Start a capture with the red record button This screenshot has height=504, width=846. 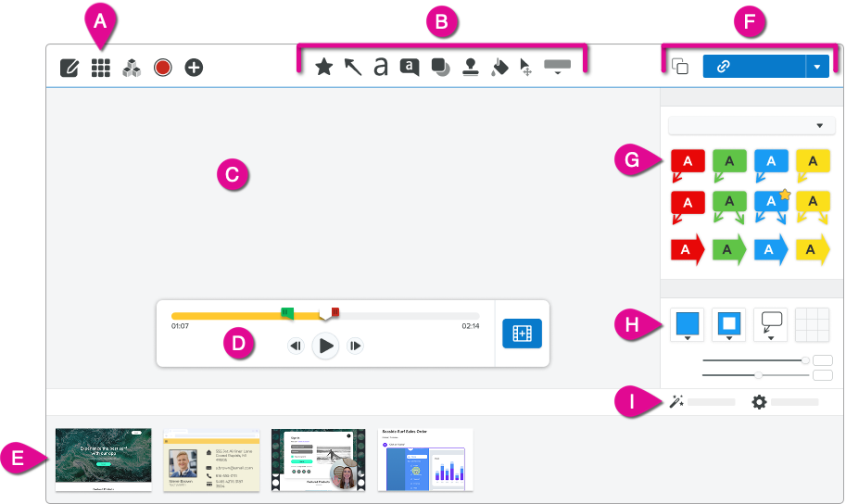162,68
